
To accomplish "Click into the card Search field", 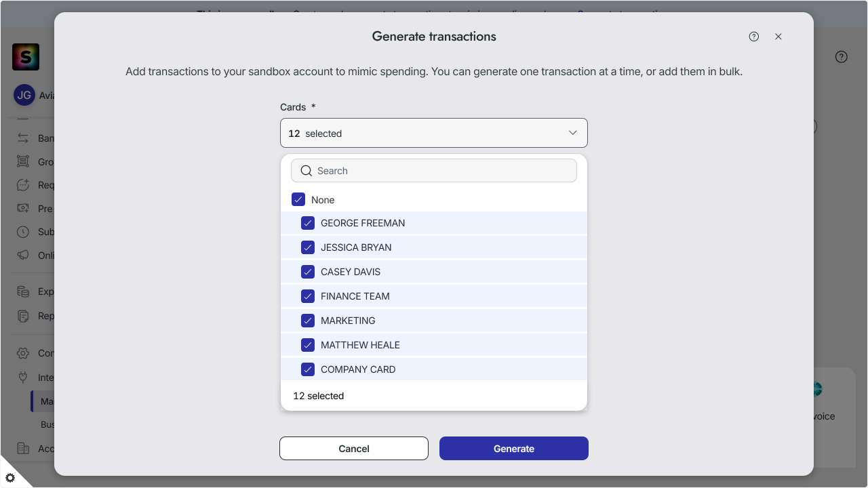I will pos(434,171).
